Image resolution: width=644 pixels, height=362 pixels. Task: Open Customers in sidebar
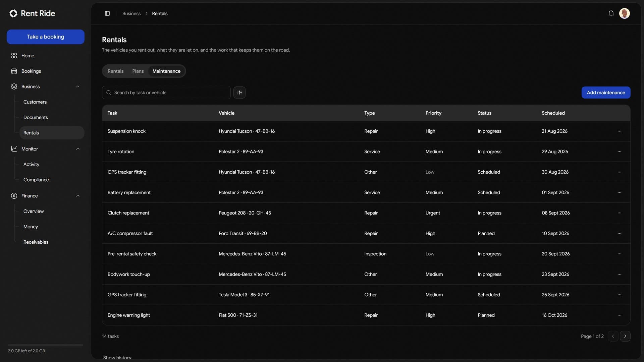pos(52,102)
